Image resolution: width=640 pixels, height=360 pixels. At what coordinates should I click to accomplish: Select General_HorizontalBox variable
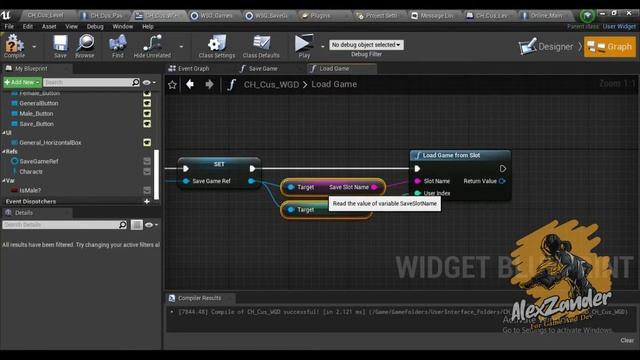tap(50, 142)
